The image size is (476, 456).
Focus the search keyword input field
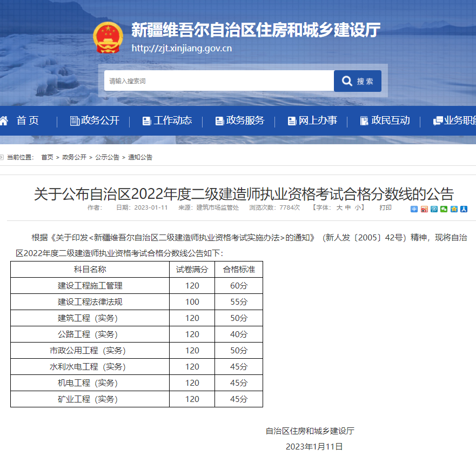coord(219,81)
